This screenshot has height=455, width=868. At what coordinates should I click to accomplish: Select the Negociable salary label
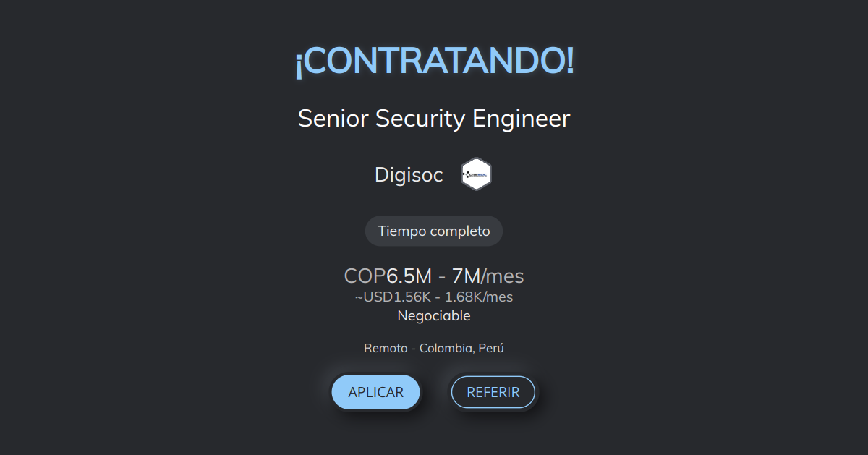[x=433, y=315]
